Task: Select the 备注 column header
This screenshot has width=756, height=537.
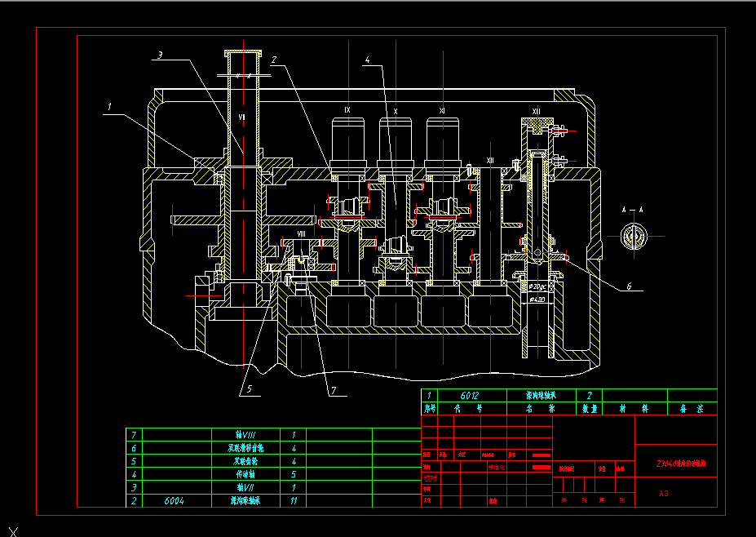Action: click(x=692, y=409)
